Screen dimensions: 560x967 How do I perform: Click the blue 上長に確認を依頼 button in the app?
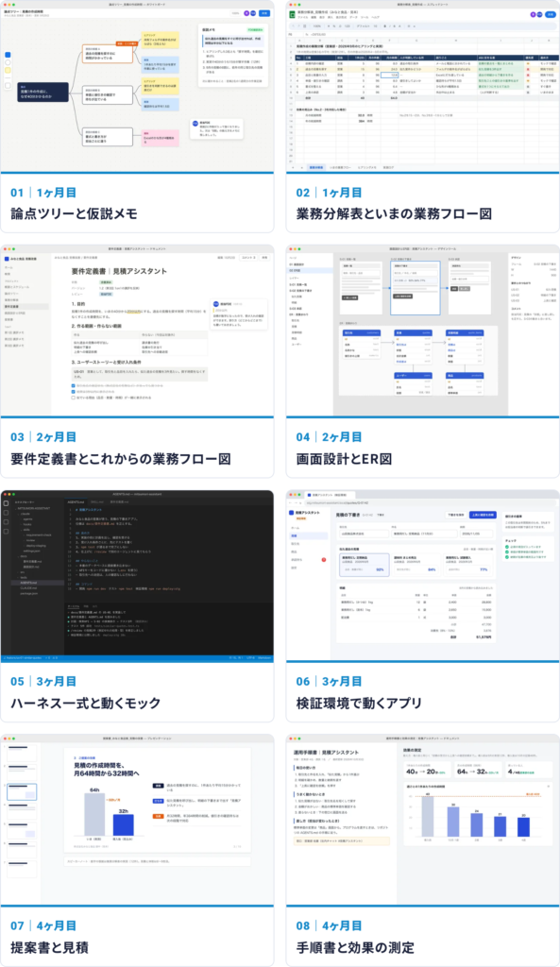click(x=483, y=515)
